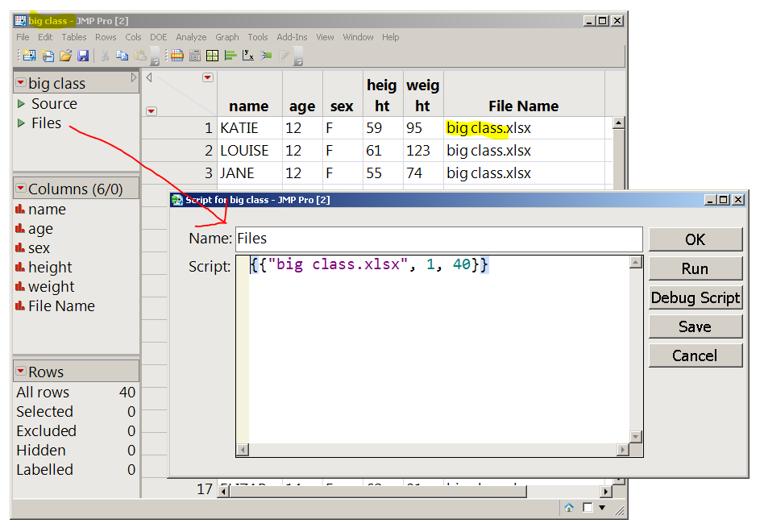
Task: Run the Files script with the Run button
Action: point(695,268)
